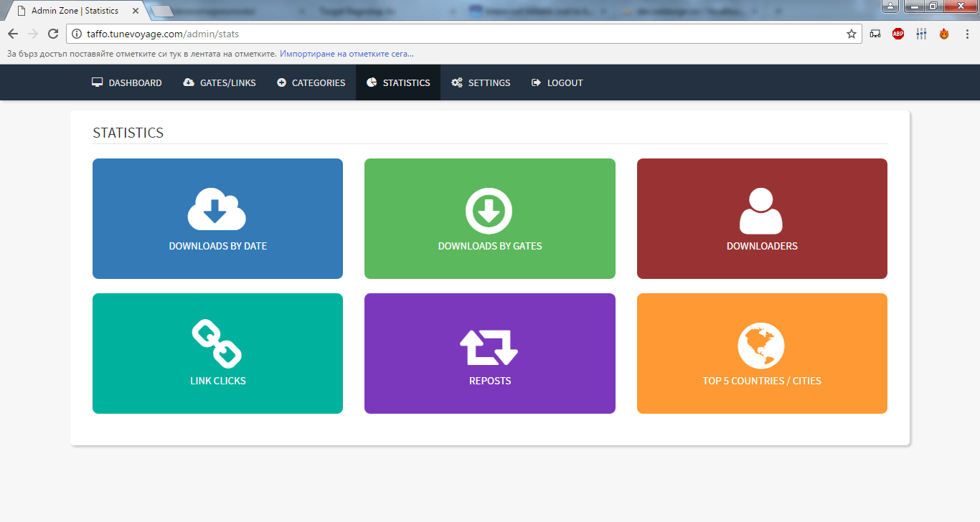Click the Settings gears icon
980x522 pixels.
tap(457, 82)
